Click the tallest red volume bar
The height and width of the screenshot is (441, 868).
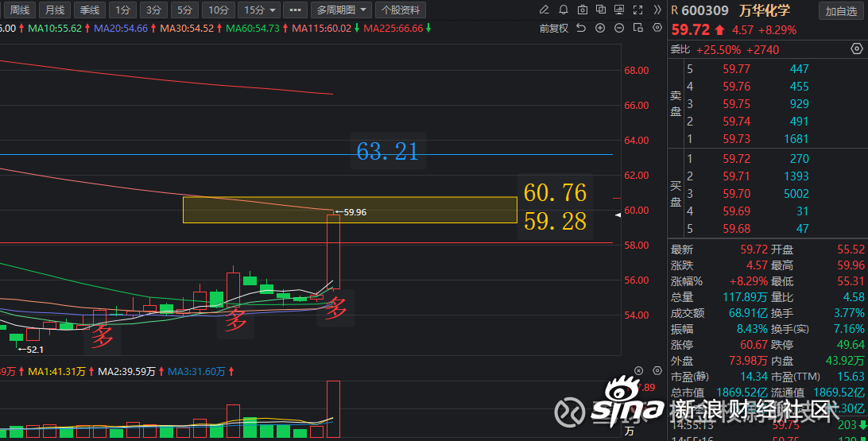pyautogui.click(x=333, y=409)
